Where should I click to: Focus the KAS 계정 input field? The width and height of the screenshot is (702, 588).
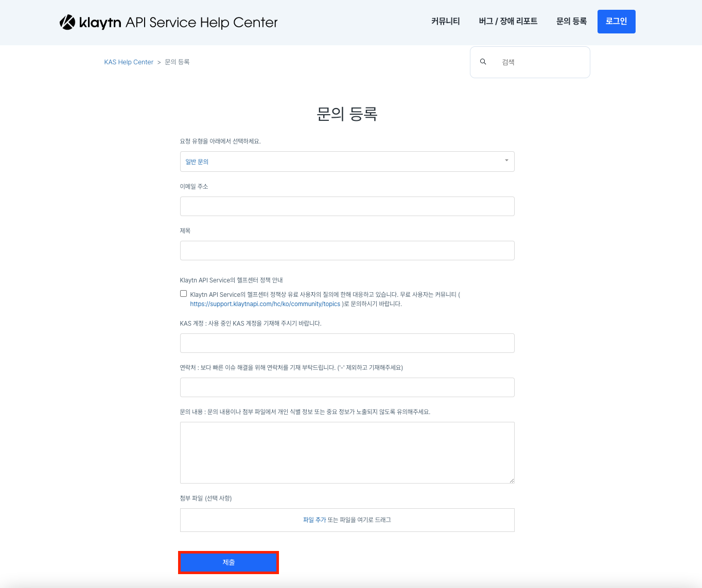click(x=347, y=343)
